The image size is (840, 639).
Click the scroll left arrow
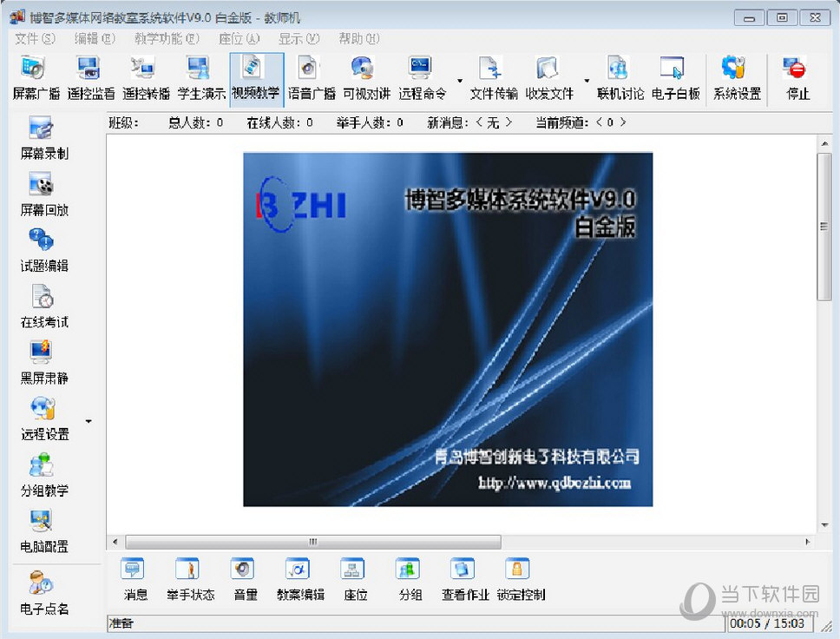[115, 542]
